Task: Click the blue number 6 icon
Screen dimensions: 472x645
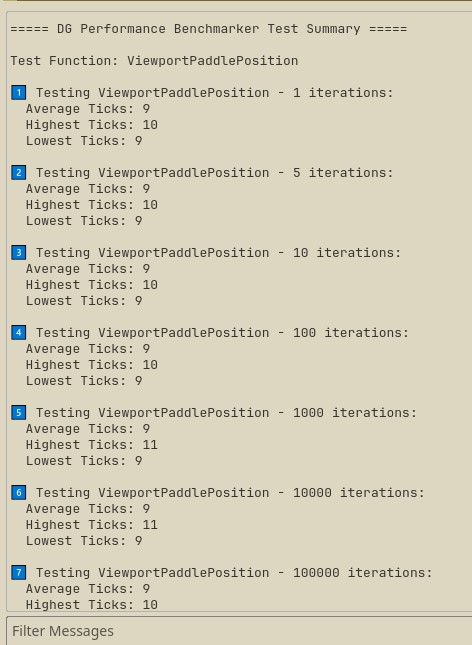Action: [x=19, y=492]
